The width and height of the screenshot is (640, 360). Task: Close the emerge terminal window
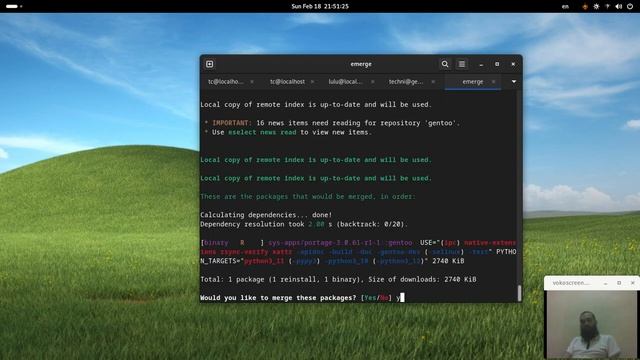tap(513, 64)
